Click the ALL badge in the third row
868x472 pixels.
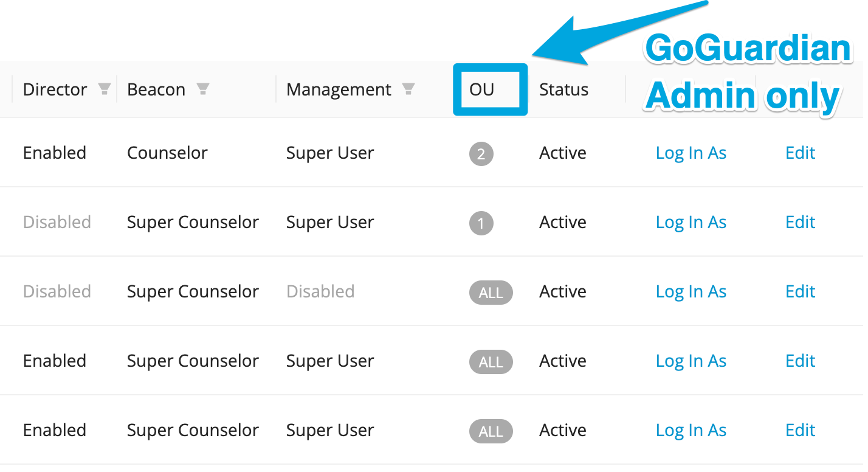pos(491,293)
